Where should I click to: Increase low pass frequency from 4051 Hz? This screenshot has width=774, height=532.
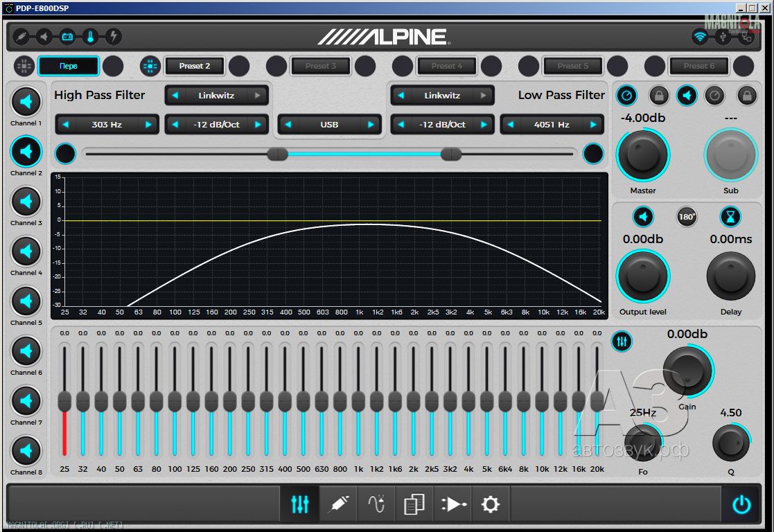coord(593,125)
